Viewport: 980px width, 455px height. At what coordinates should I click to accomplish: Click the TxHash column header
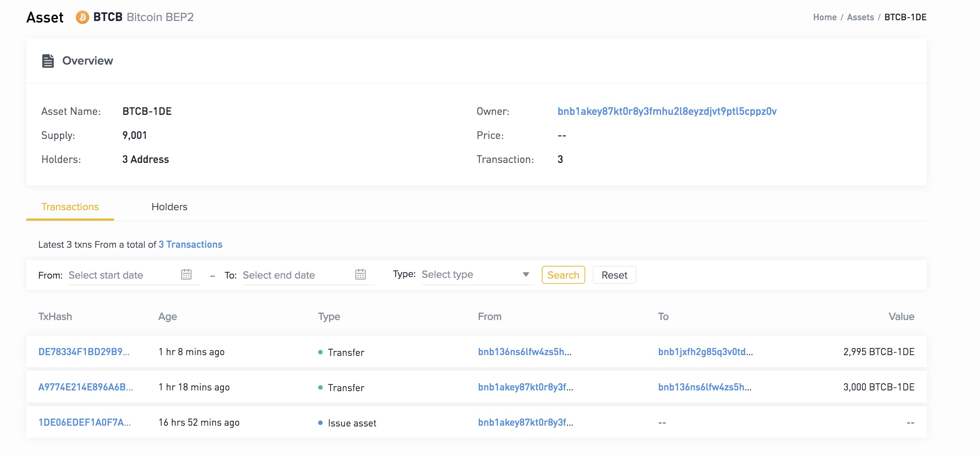55,316
